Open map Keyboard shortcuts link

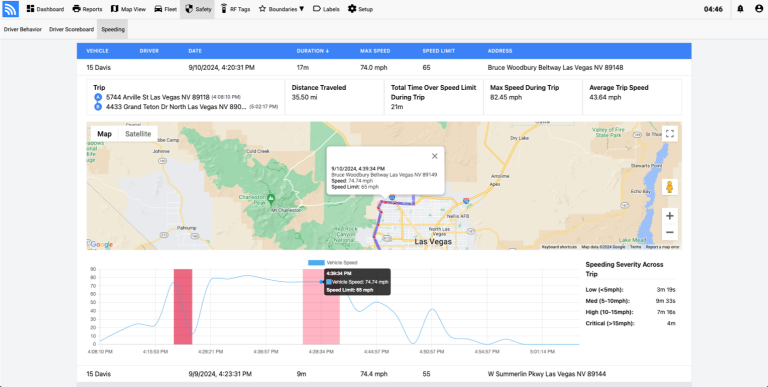tap(559, 247)
